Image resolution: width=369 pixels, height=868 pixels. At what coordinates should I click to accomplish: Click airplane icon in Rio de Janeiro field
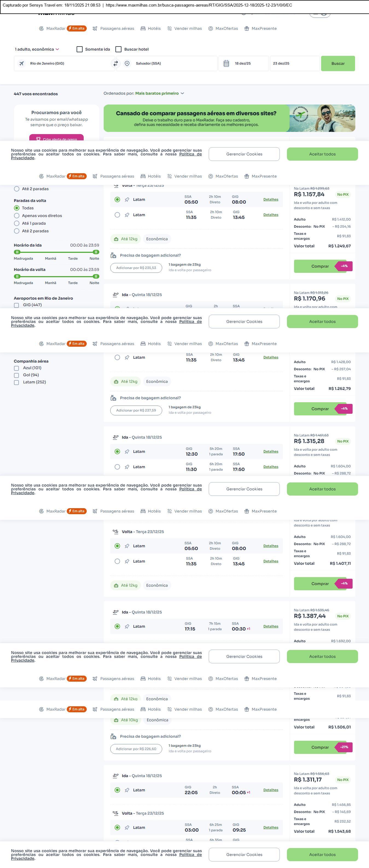point(22,63)
